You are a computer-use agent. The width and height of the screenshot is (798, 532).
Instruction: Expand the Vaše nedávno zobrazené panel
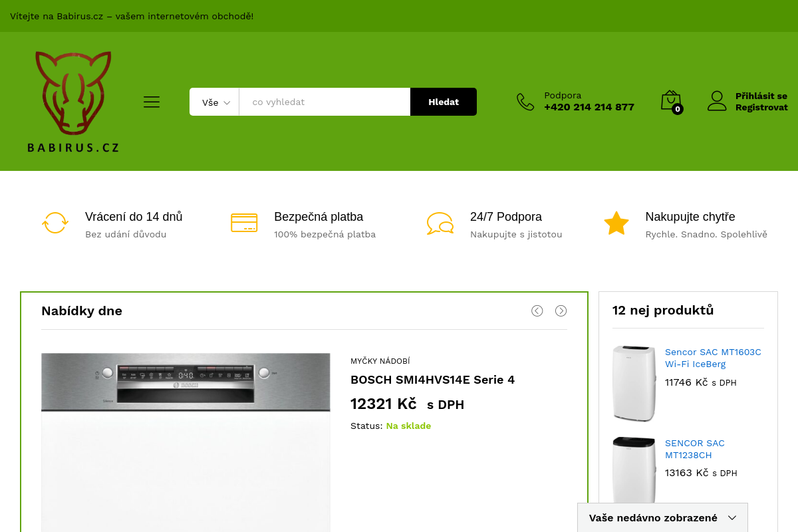[x=662, y=517]
